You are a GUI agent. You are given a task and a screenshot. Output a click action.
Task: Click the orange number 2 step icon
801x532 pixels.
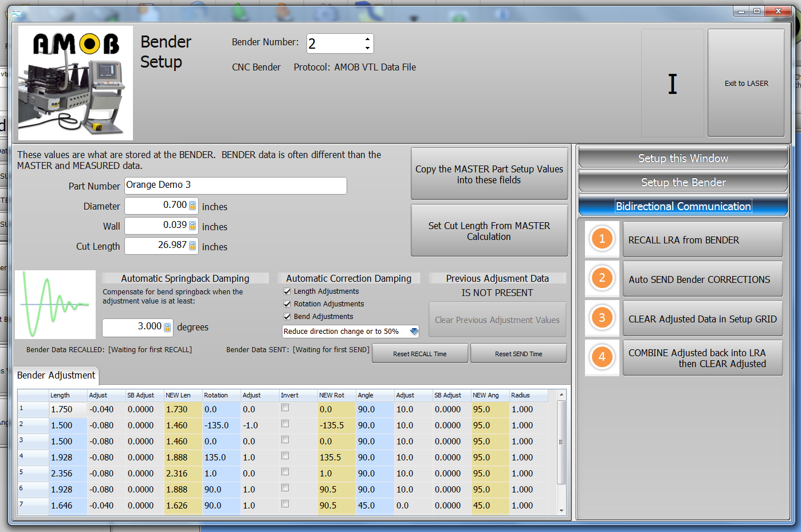(602, 278)
